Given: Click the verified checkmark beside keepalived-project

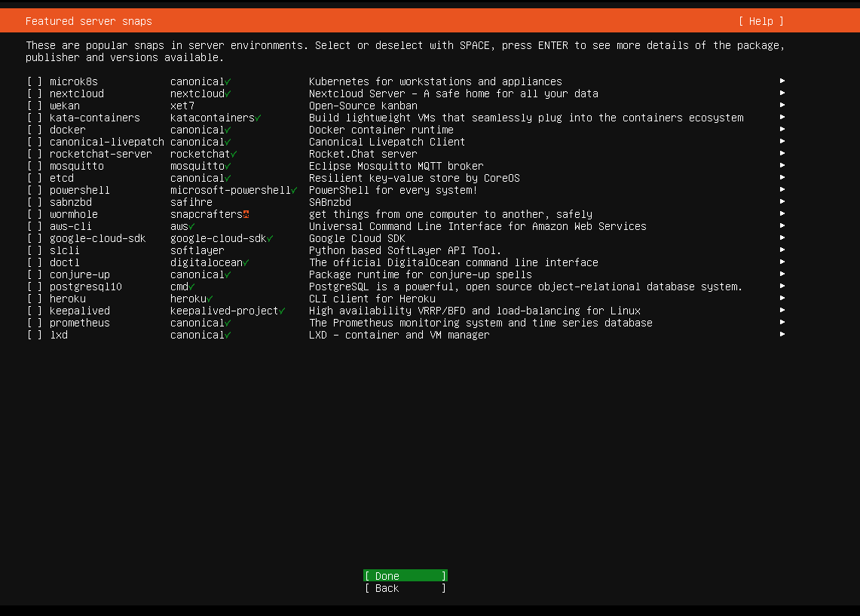Looking at the screenshot, I should click(x=282, y=311).
